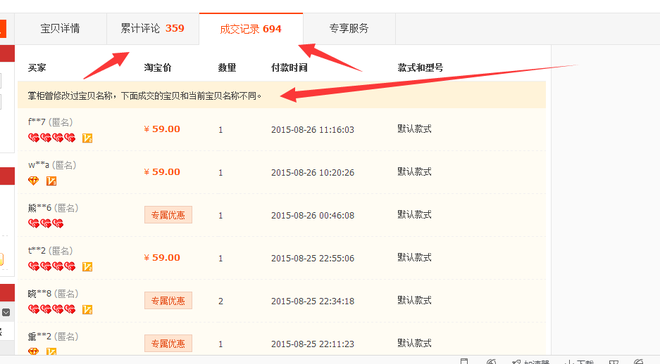Click the 专属优惠 tag in the last row
This screenshot has height=364, width=660.
click(x=168, y=344)
